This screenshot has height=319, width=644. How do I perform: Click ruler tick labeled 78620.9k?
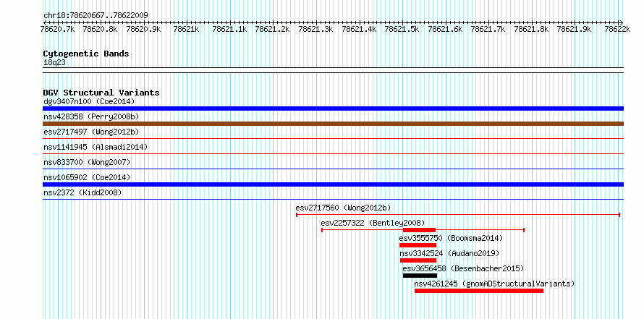(x=144, y=29)
